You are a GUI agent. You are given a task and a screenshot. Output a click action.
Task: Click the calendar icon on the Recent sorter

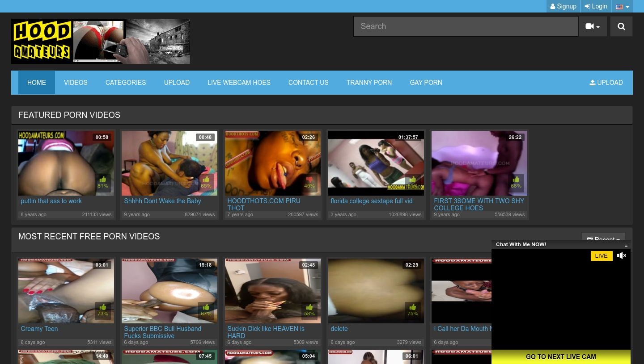589,239
